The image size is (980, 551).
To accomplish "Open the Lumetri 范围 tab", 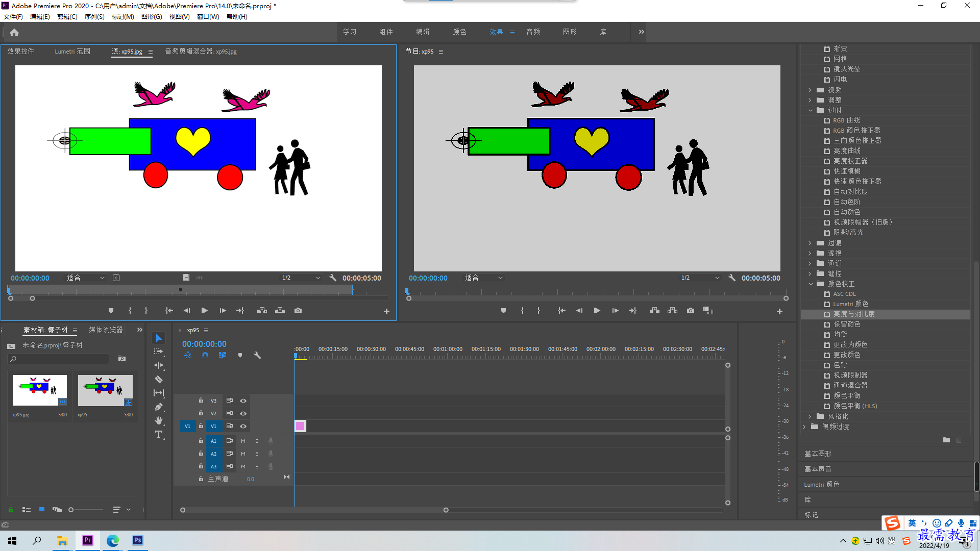I will [x=72, y=51].
